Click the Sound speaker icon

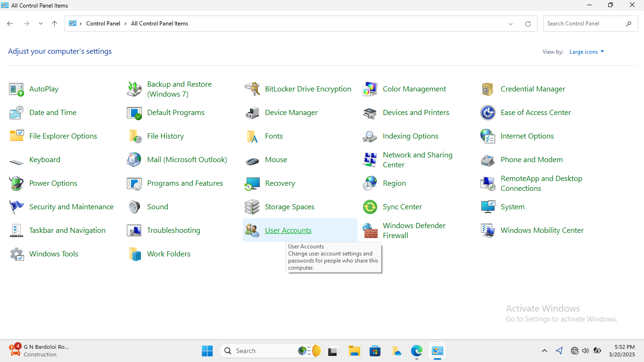(134, 207)
